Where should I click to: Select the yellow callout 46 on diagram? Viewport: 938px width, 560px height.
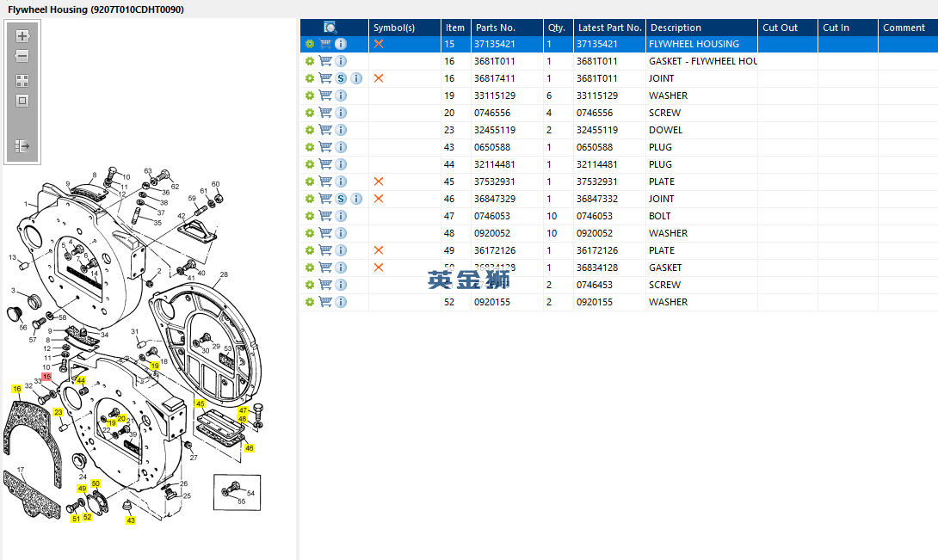(250, 448)
